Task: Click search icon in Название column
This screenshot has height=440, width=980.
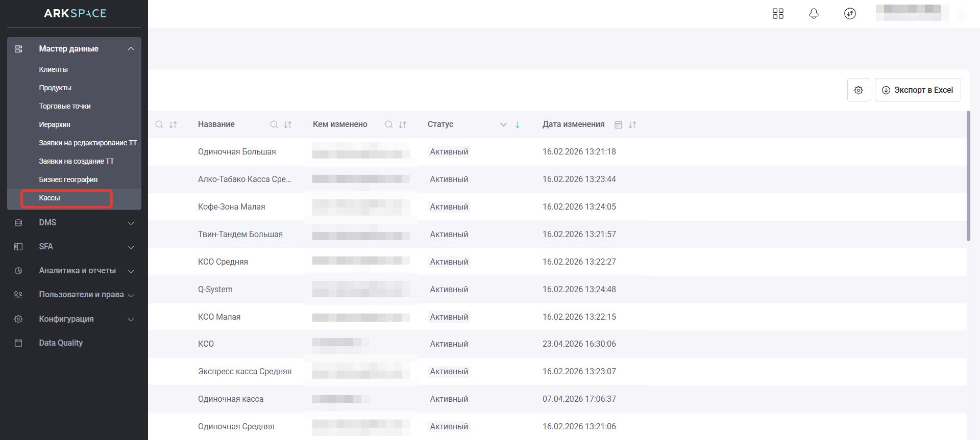Action: tap(274, 124)
